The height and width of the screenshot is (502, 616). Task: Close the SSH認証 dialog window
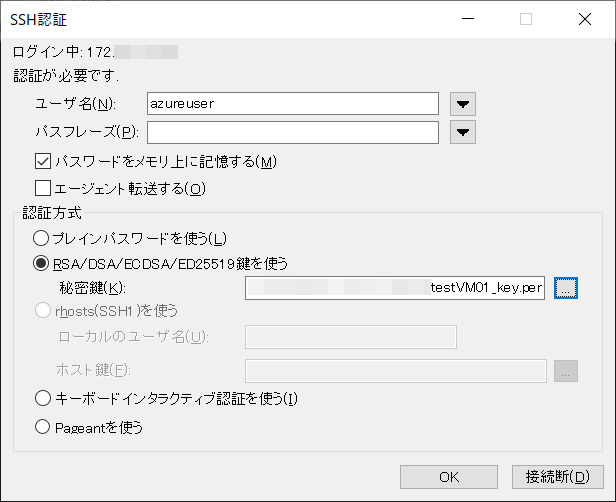[x=585, y=18]
